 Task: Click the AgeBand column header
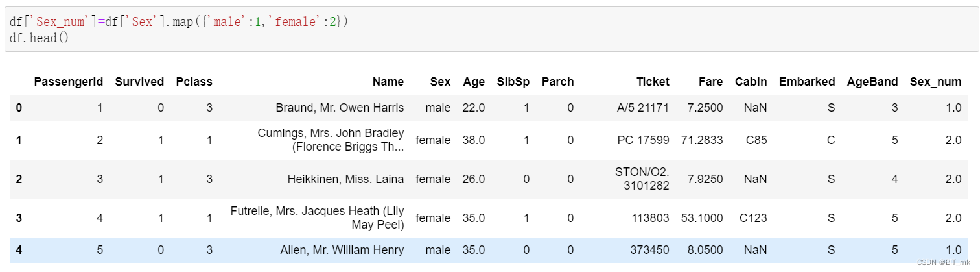click(x=872, y=82)
